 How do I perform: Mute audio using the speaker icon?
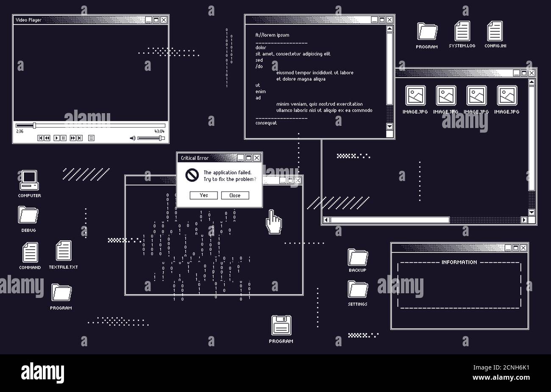[132, 138]
